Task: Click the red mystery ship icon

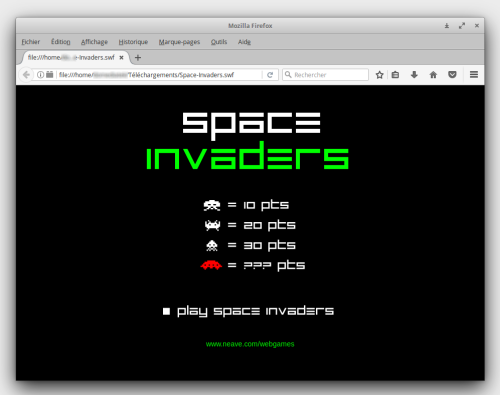Action: pyautogui.click(x=211, y=265)
